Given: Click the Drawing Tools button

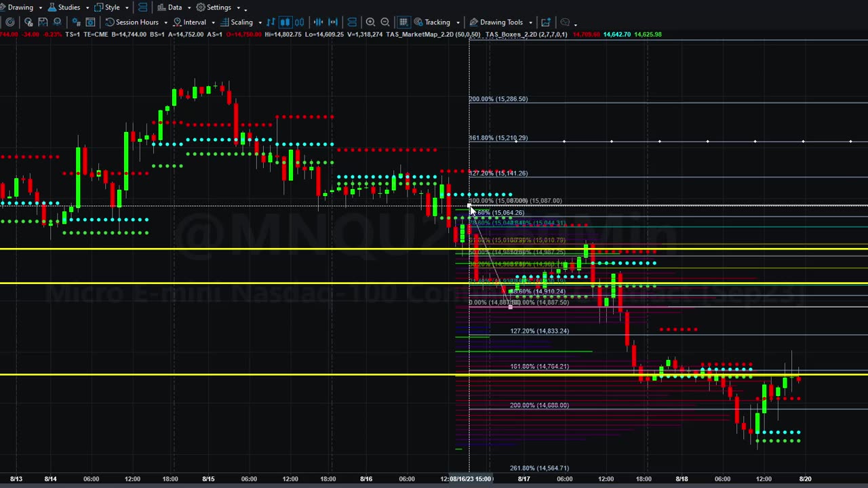Looking at the screenshot, I should [496, 22].
